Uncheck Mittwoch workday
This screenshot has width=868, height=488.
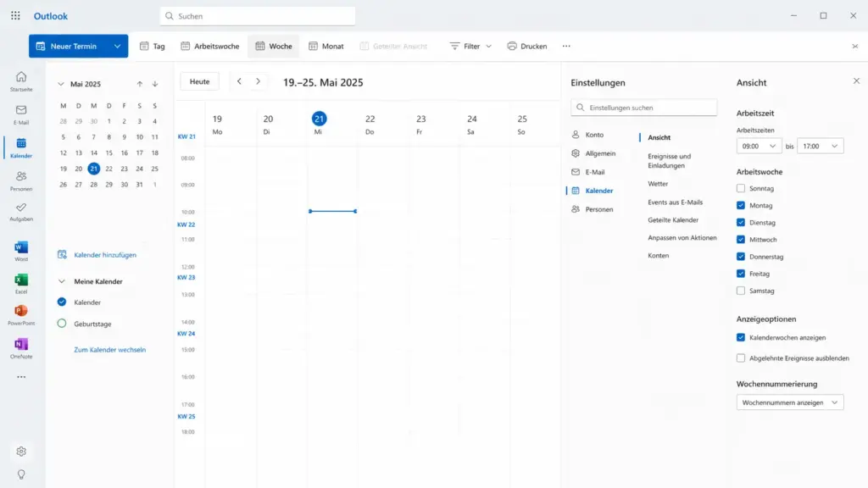point(741,240)
